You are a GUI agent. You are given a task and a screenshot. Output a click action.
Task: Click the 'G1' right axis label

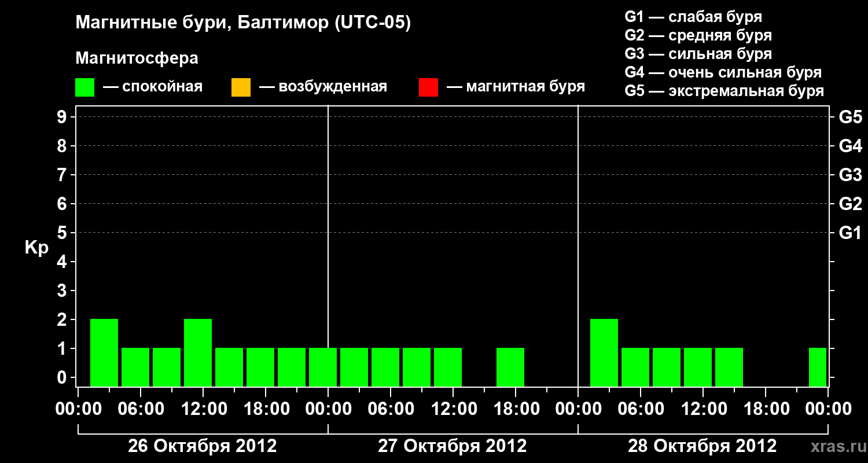[850, 233]
